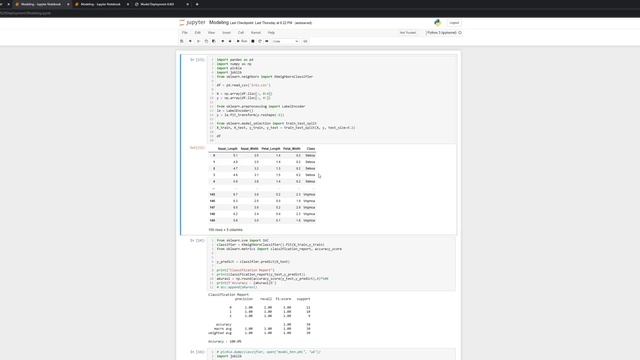The height and width of the screenshot is (360, 640).
Task: Select the In [15] cell prompt
Action: [x=197, y=60]
